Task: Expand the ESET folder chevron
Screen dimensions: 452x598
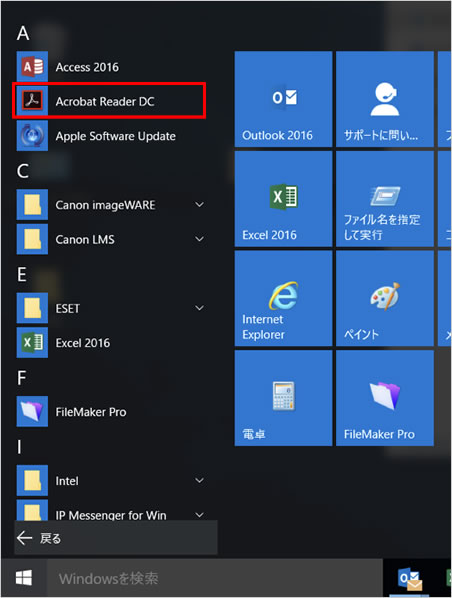Action: 199,308
